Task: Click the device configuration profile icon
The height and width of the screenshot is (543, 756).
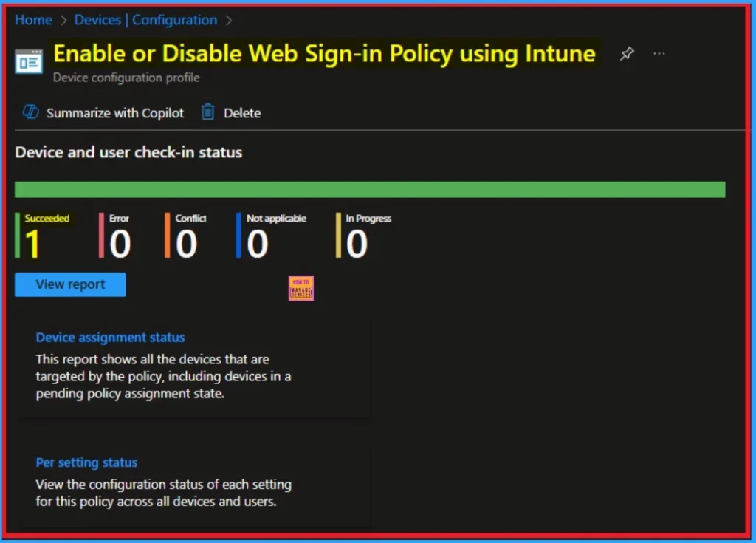Action: 29,61
